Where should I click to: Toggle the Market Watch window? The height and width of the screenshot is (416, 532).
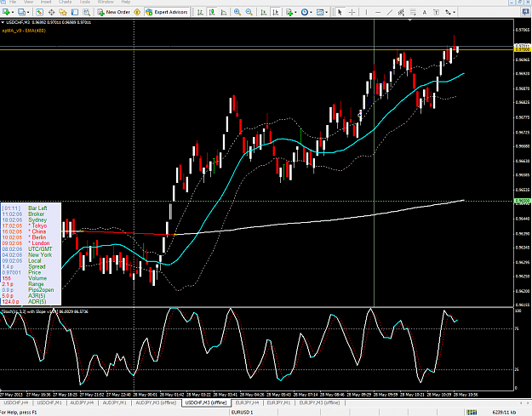[x=40, y=12]
